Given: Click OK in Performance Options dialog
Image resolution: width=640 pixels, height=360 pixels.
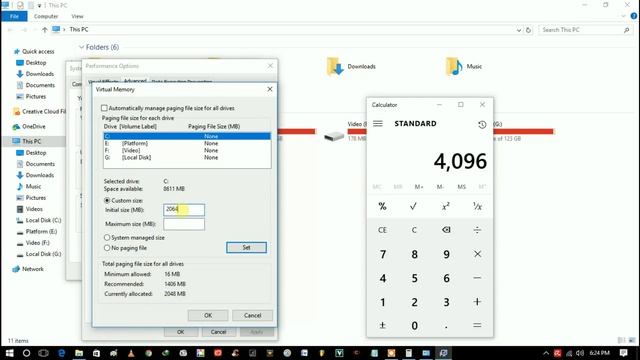Looking at the screenshot, I should click(180, 332).
